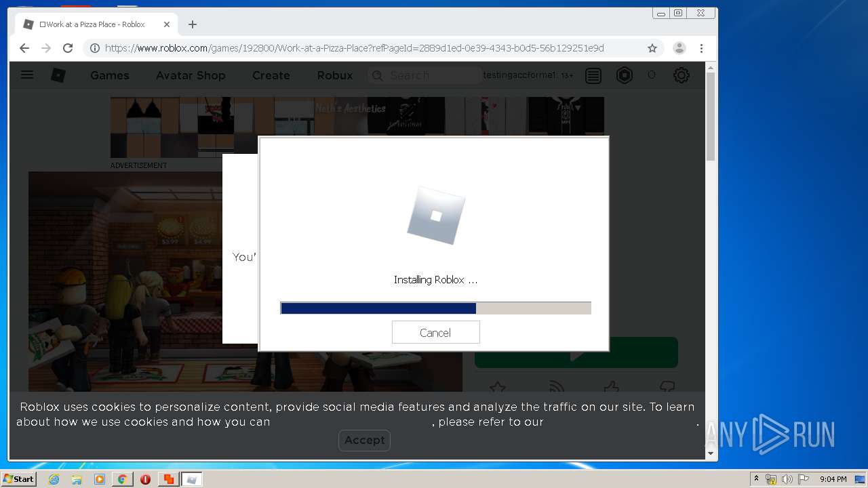Viewport: 868px width, 488px height.
Task: Open Action Center flag icon
Action: click(x=804, y=479)
